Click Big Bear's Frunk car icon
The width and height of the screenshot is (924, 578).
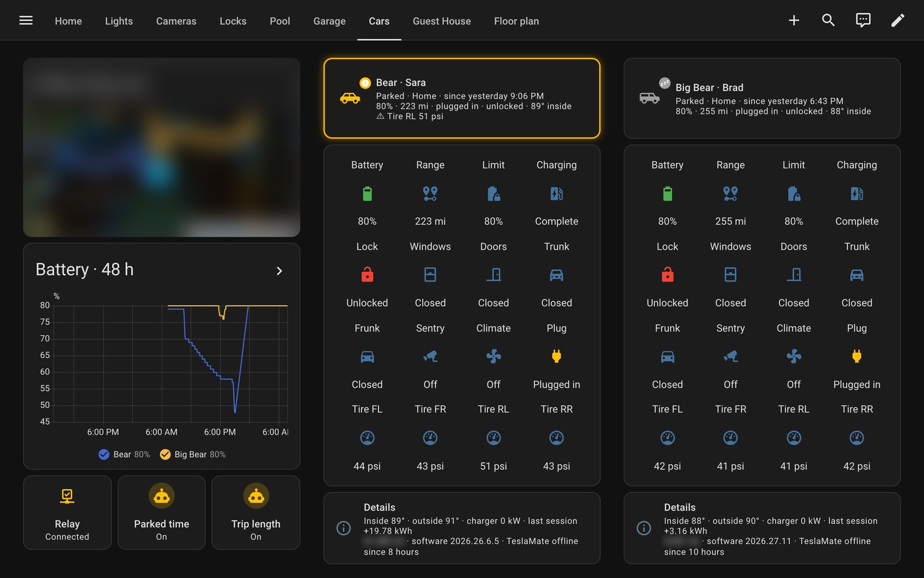667,356
